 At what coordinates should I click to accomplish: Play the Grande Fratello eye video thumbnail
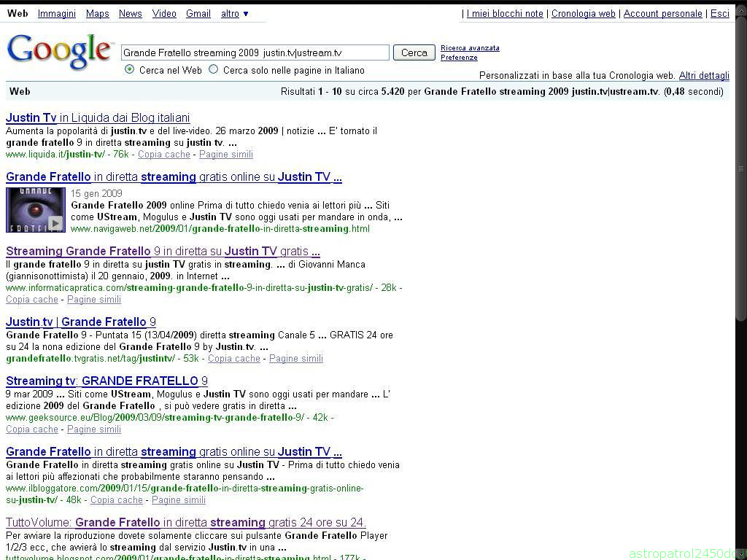click(36, 209)
